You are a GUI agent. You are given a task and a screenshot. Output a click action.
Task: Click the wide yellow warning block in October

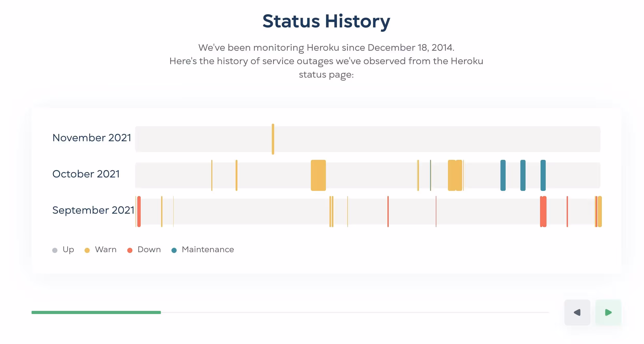(318, 175)
